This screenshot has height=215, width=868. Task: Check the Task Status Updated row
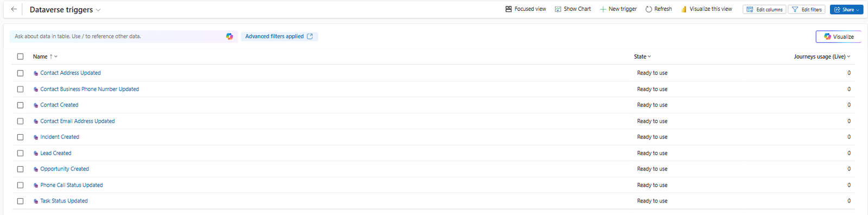20,201
